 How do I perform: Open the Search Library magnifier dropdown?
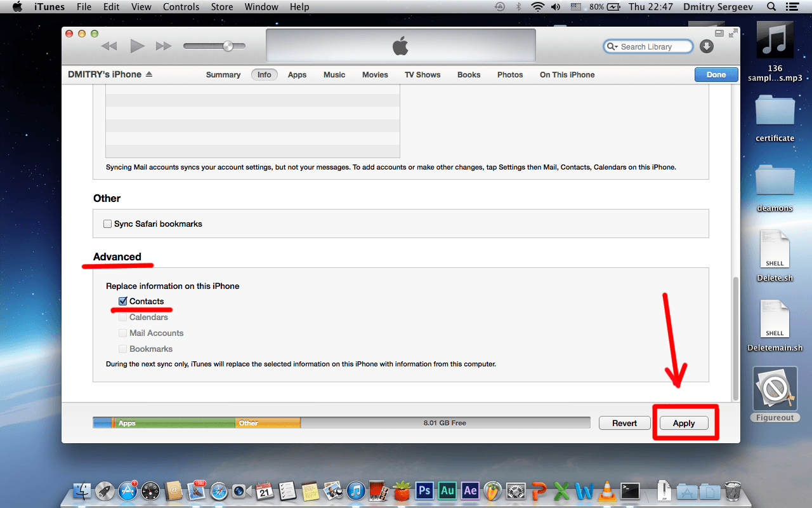(x=612, y=46)
